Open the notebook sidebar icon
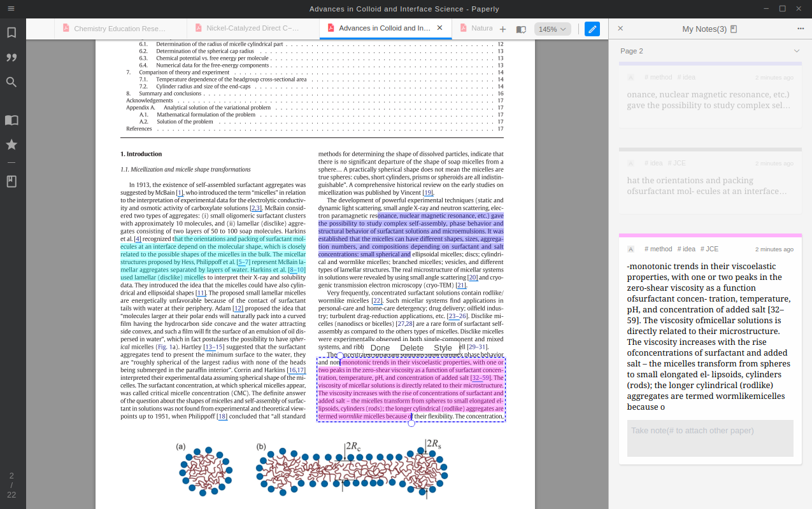 coord(11,181)
